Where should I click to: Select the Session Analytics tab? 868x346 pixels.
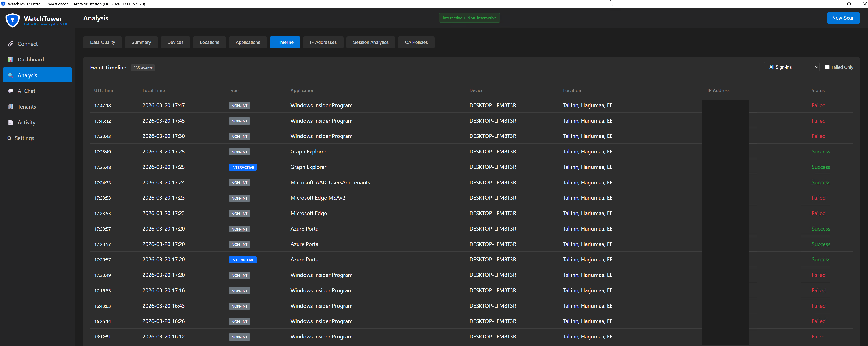370,43
